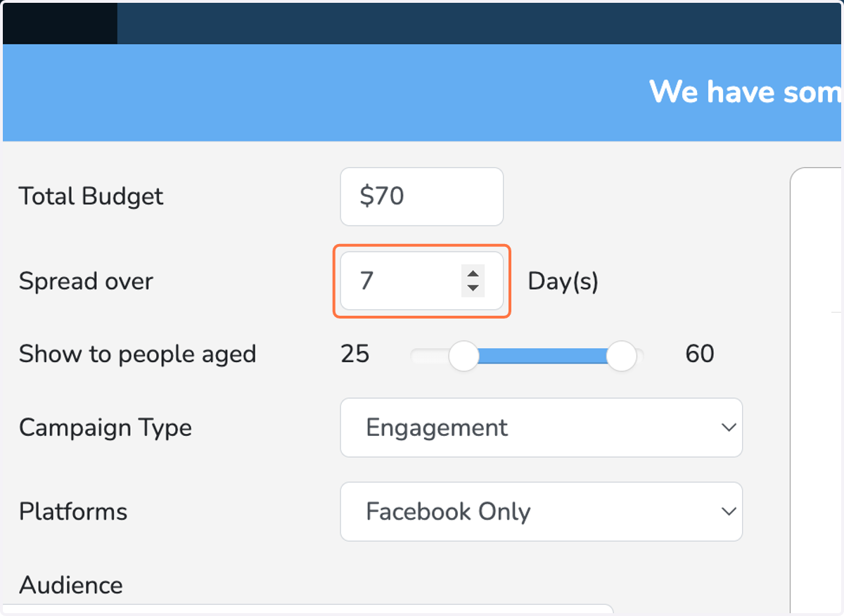Click the maximum age slider handle
This screenshot has width=844, height=616.
point(621,357)
